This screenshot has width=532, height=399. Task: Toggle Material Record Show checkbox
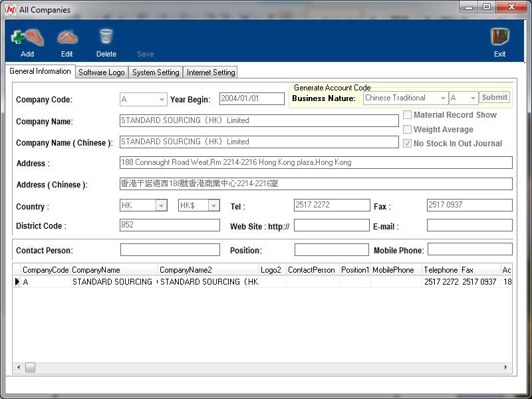407,114
